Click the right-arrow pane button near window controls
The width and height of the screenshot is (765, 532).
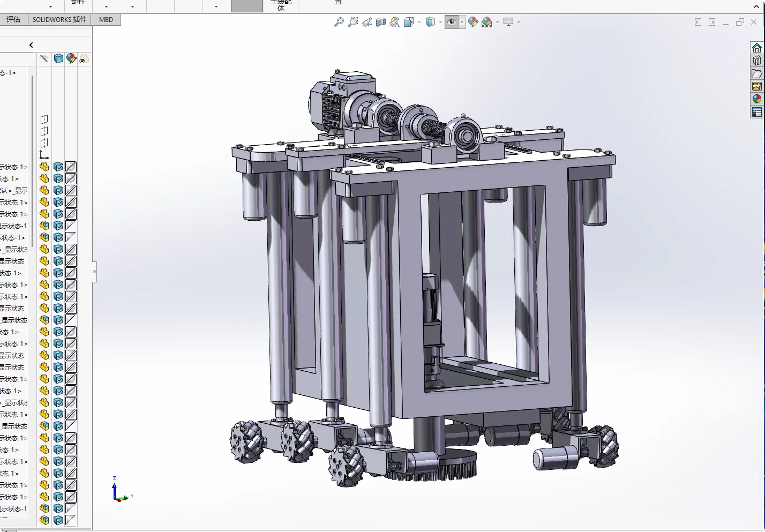[712, 22]
